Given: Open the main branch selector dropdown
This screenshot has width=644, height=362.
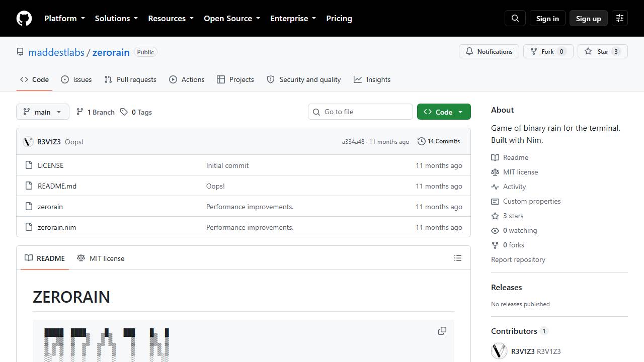Looking at the screenshot, I should click(42, 112).
